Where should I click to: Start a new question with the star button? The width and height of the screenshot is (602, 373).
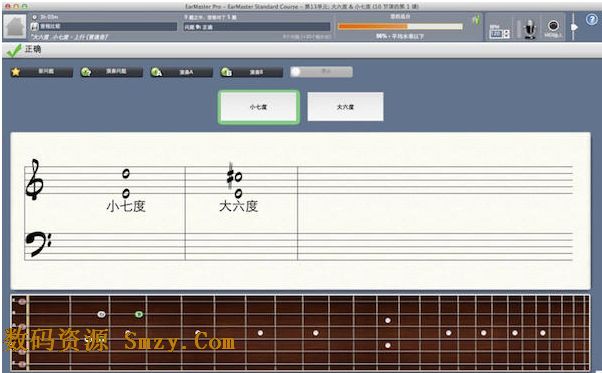click(x=41, y=72)
